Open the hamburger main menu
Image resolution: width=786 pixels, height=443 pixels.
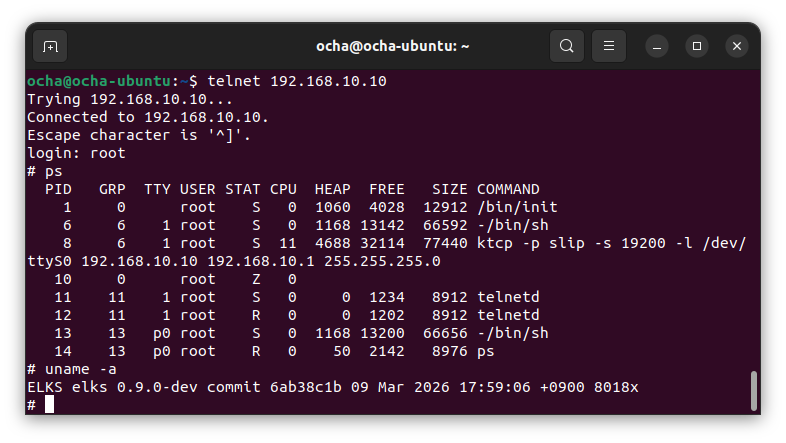click(x=609, y=46)
